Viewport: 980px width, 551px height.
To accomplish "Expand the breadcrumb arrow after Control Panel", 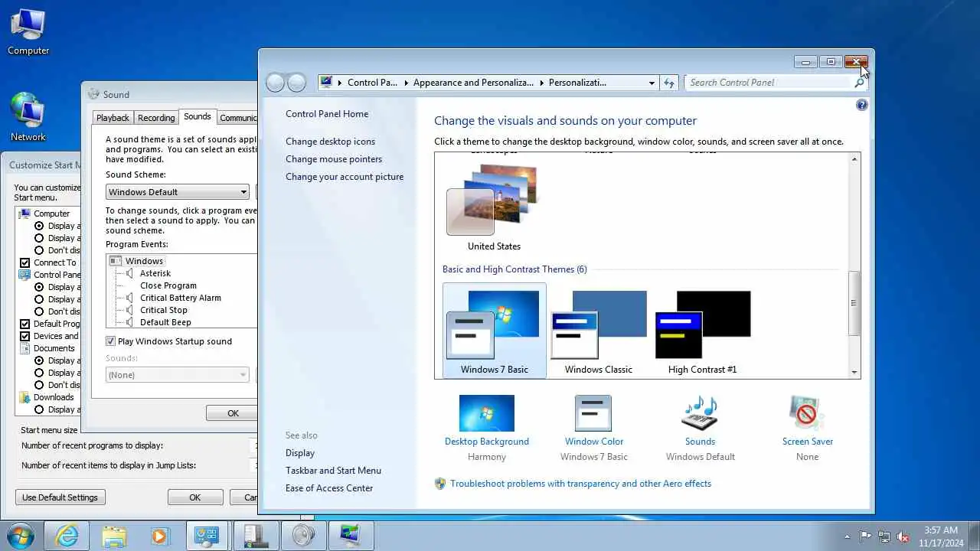I will (406, 83).
